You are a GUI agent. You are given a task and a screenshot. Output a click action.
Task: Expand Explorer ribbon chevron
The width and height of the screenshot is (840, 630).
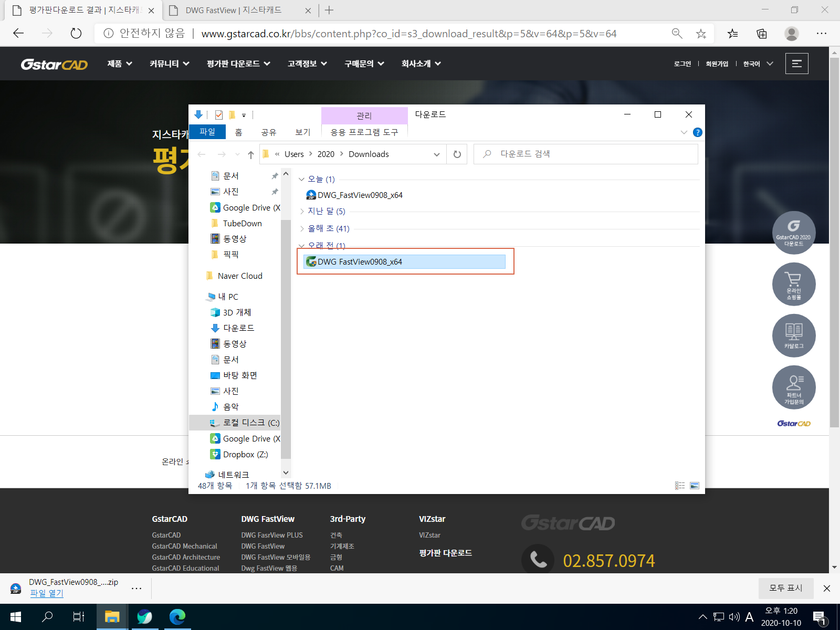tap(684, 132)
